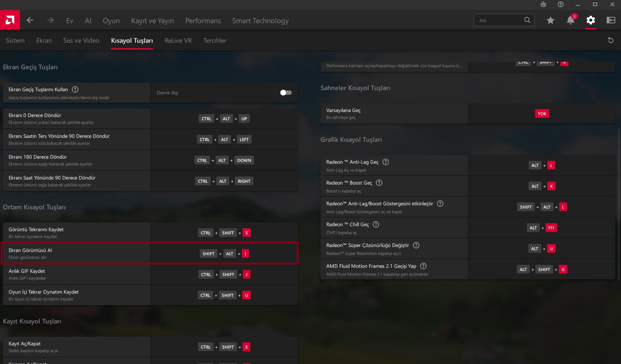Click the vertical scrollbar on right edge
Screen dimensions: 621x364
tap(619, 205)
